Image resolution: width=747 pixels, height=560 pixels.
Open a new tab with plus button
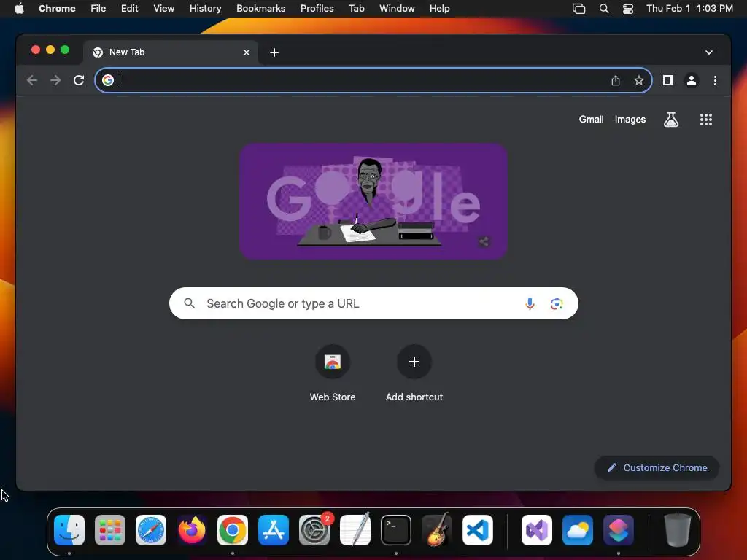point(274,52)
